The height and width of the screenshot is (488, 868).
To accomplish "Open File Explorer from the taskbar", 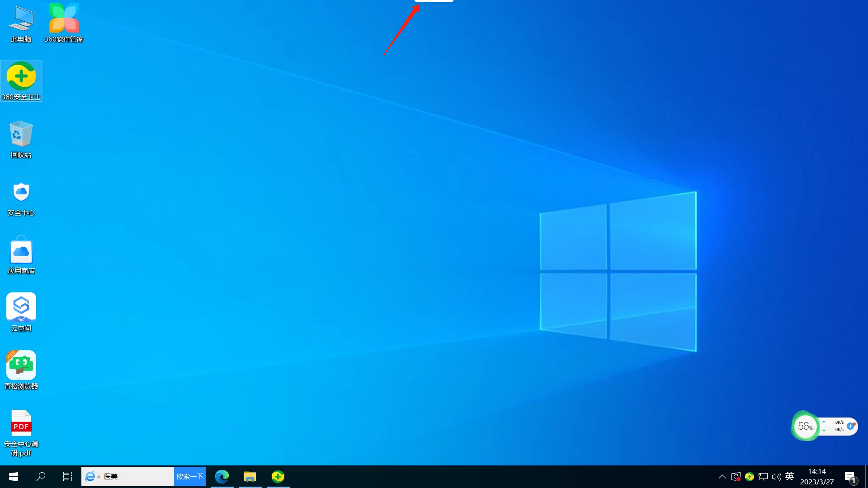I will point(250,477).
